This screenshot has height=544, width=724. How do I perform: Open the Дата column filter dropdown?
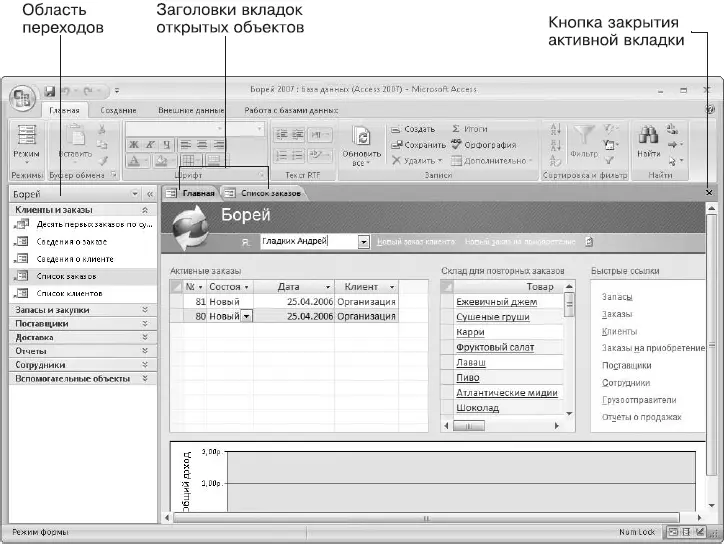[x=328, y=287]
